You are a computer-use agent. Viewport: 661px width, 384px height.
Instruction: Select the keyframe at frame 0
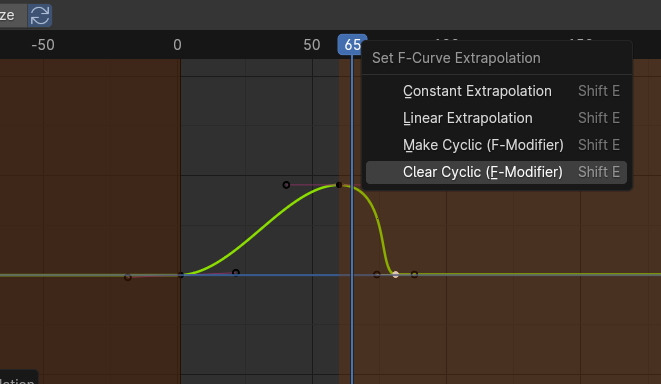[x=181, y=275]
